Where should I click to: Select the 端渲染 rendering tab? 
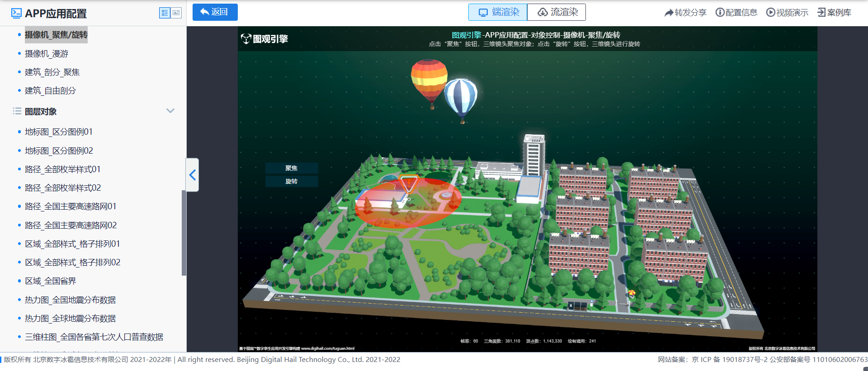tap(498, 12)
